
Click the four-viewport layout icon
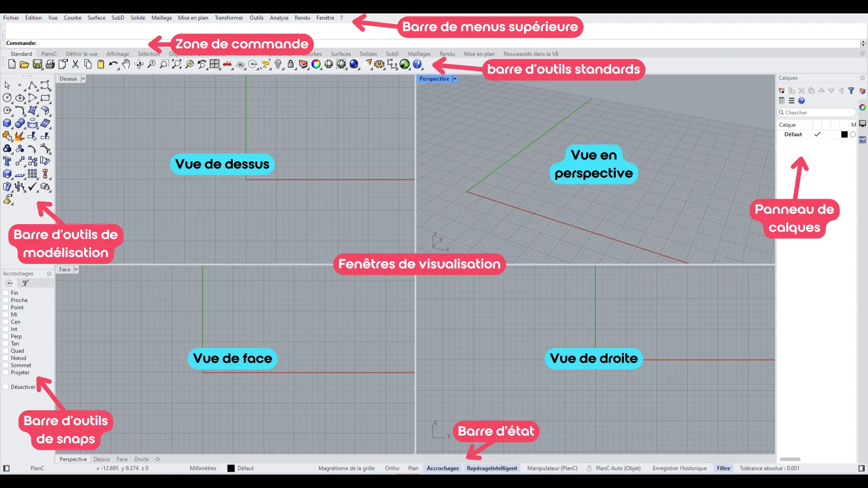[x=214, y=64]
